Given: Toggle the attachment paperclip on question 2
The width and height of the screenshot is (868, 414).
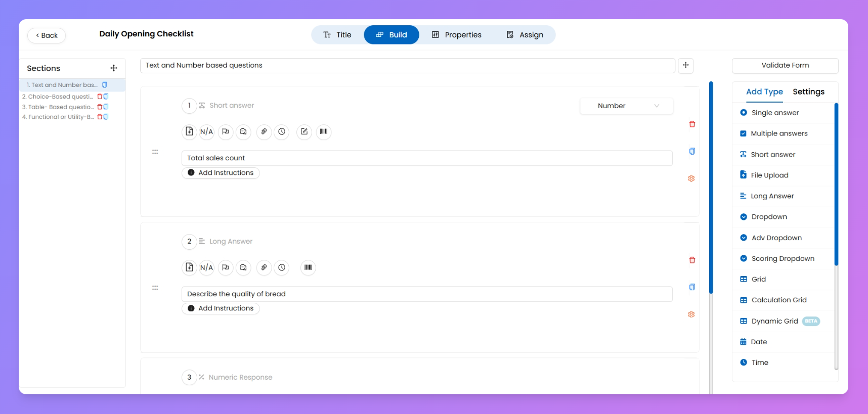Looking at the screenshot, I should (264, 267).
